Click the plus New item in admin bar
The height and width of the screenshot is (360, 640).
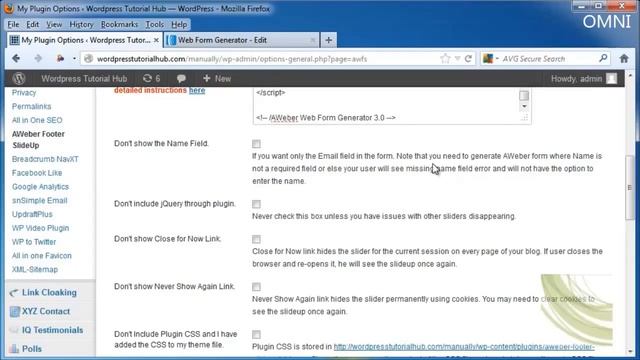pos(217,78)
